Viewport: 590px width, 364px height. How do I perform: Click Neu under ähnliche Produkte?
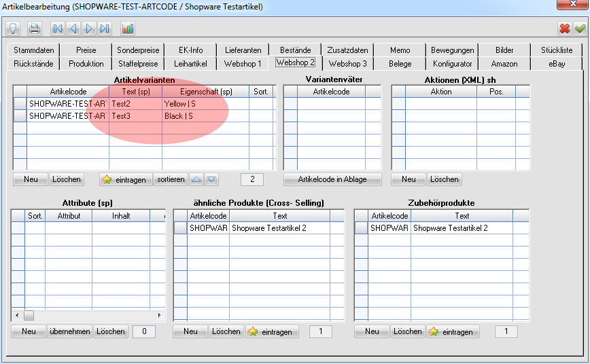(190, 331)
